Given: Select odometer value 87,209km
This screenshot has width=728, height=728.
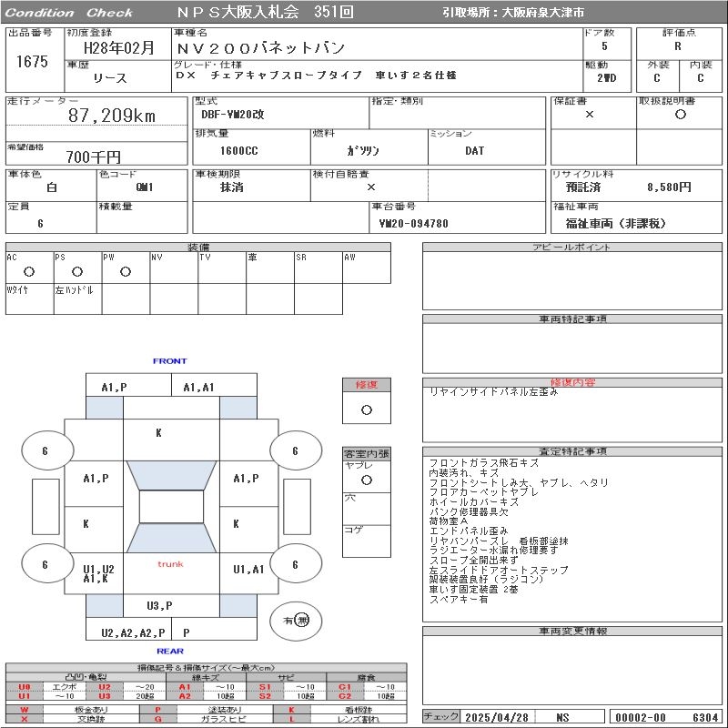Looking at the screenshot, I should pyautogui.click(x=112, y=116).
